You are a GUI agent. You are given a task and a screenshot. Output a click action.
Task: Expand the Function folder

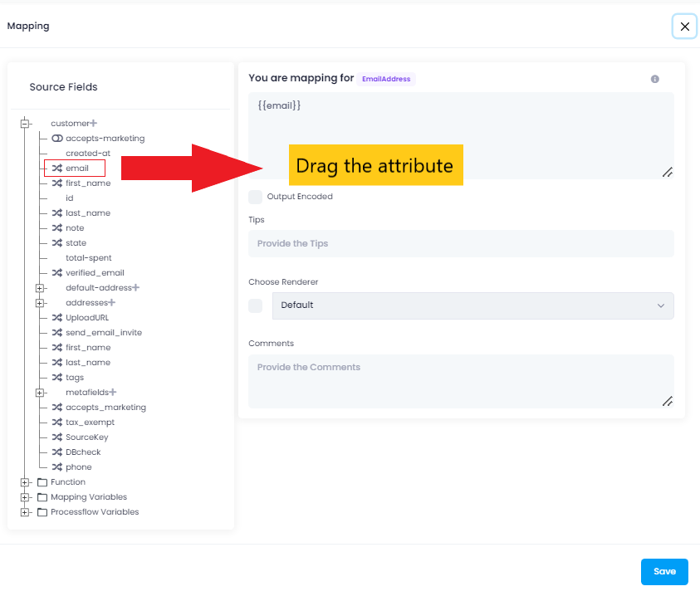(25, 482)
